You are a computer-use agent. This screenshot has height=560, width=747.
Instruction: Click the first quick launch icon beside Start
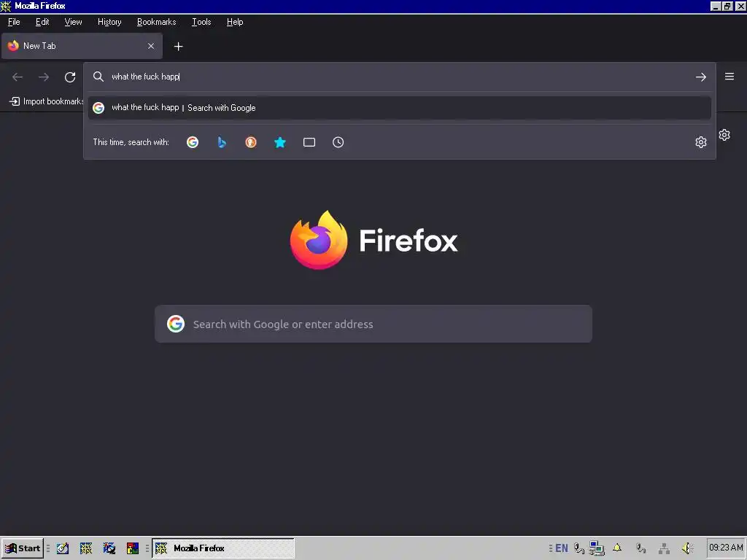point(63,548)
